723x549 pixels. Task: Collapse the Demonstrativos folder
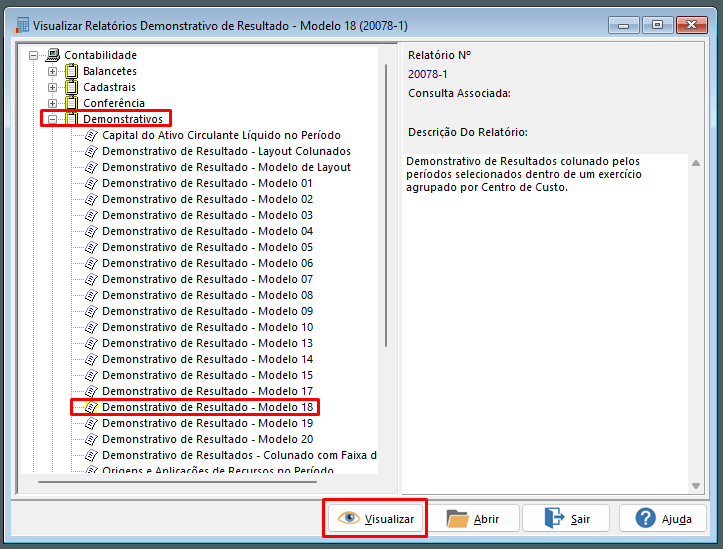[52, 119]
